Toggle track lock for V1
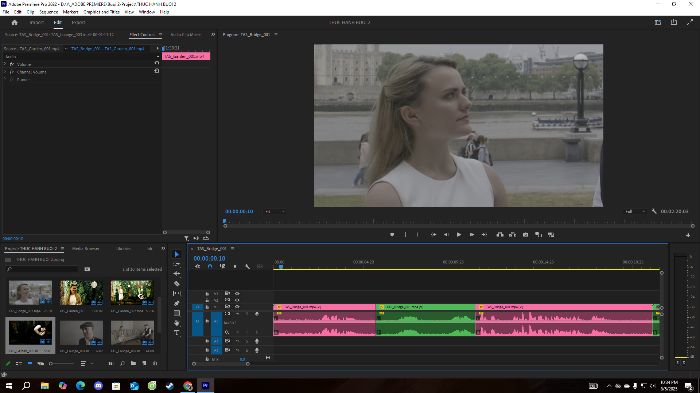700x393 pixels. tap(207, 307)
